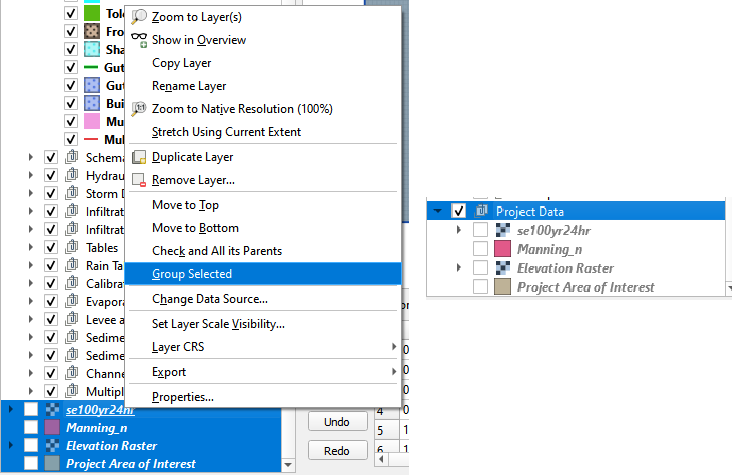Collapse the Project Data group
The height and width of the screenshot is (475, 733).
point(438,211)
